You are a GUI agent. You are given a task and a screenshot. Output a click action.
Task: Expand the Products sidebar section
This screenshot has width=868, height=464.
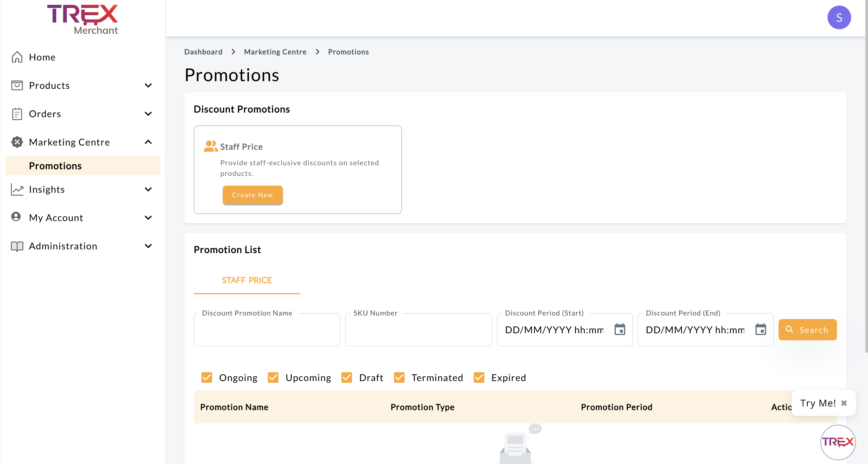pyautogui.click(x=148, y=85)
